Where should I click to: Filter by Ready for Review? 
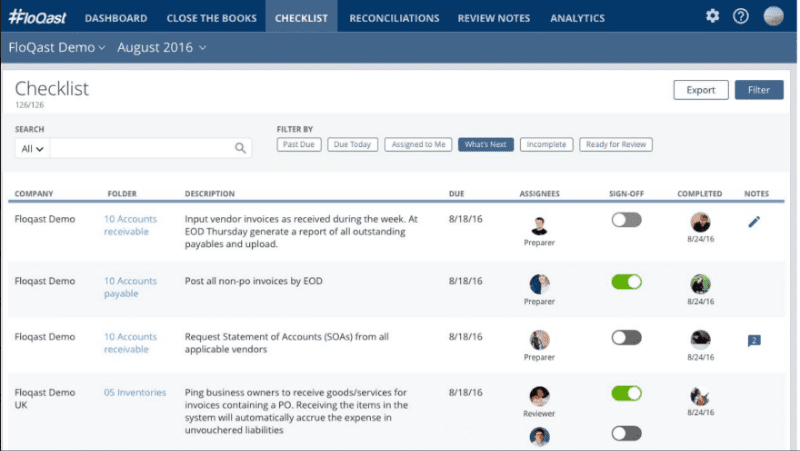pyautogui.click(x=615, y=144)
